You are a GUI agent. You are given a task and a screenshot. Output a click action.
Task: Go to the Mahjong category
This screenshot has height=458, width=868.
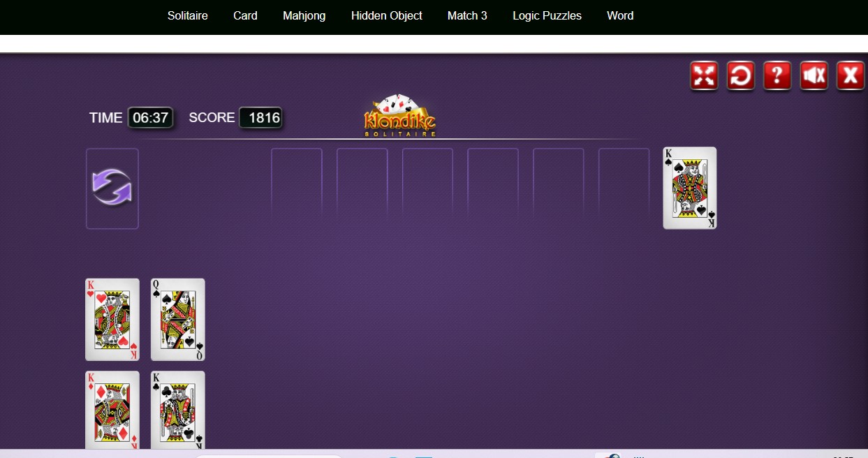[x=304, y=16]
